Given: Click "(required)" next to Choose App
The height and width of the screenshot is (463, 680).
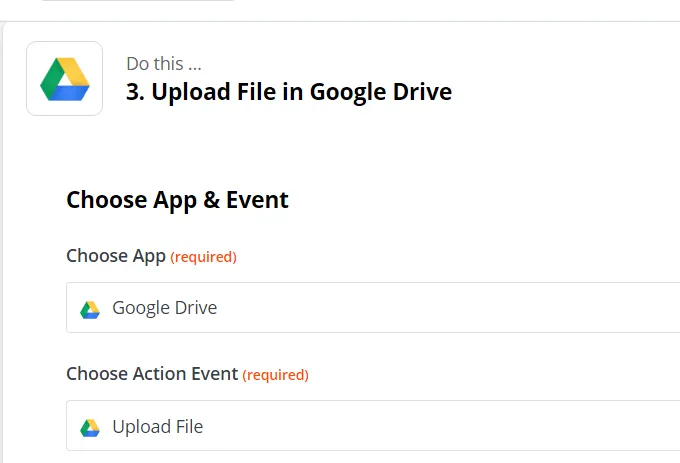Looking at the screenshot, I should coord(204,257).
